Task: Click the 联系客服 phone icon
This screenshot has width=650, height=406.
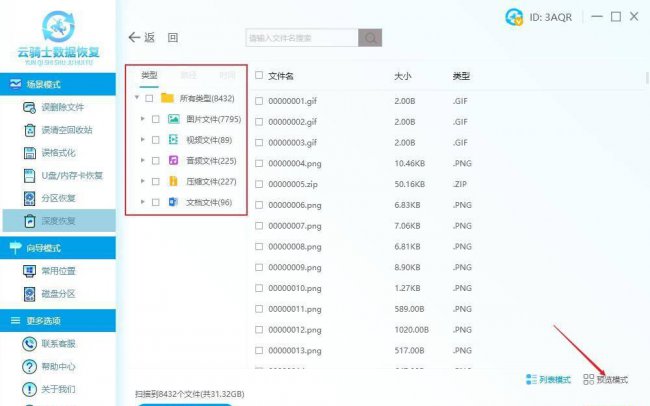Action: pyautogui.click(x=29, y=344)
